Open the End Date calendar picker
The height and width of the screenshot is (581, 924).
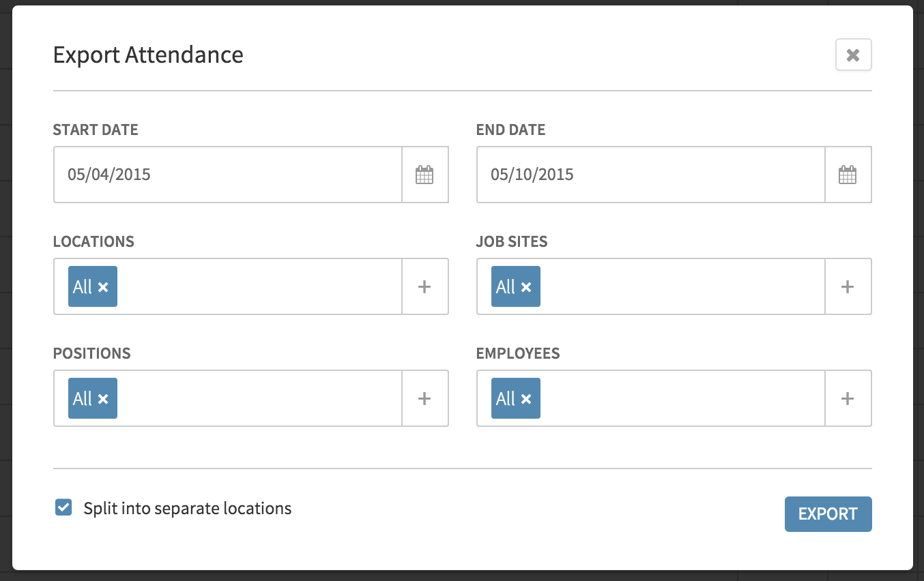[848, 175]
